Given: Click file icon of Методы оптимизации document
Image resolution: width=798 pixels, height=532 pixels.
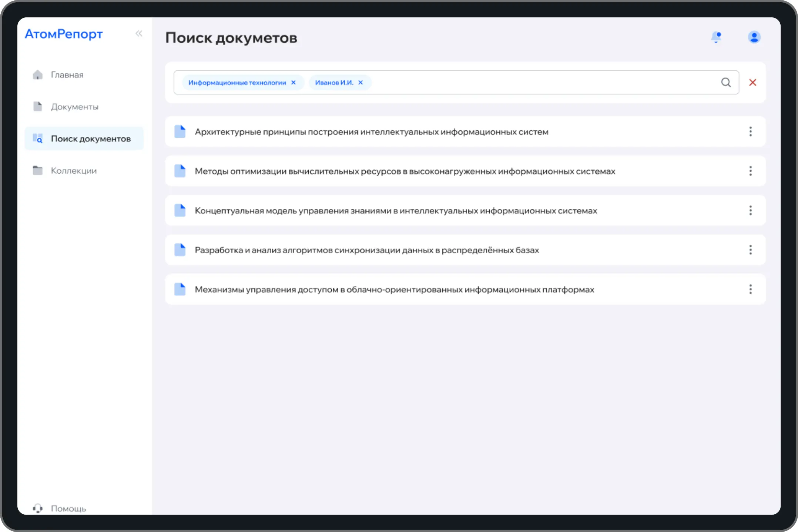Looking at the screenshot, I should click(180, 171).
